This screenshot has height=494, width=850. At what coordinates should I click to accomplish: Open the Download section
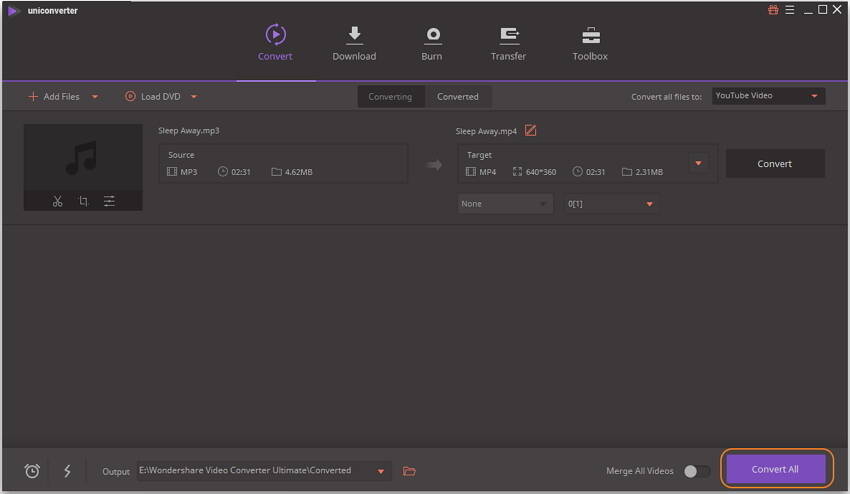(x=354, y=44)
